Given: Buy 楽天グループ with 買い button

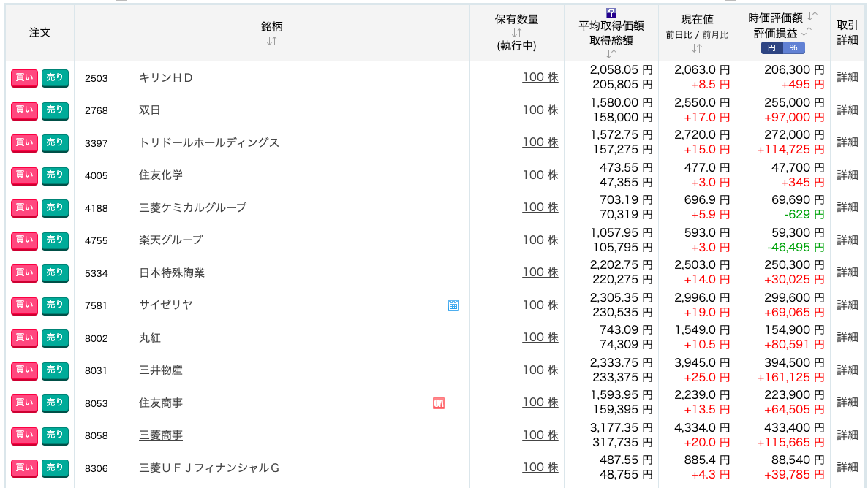Looking at the screenshot, I should coord(24,240).
